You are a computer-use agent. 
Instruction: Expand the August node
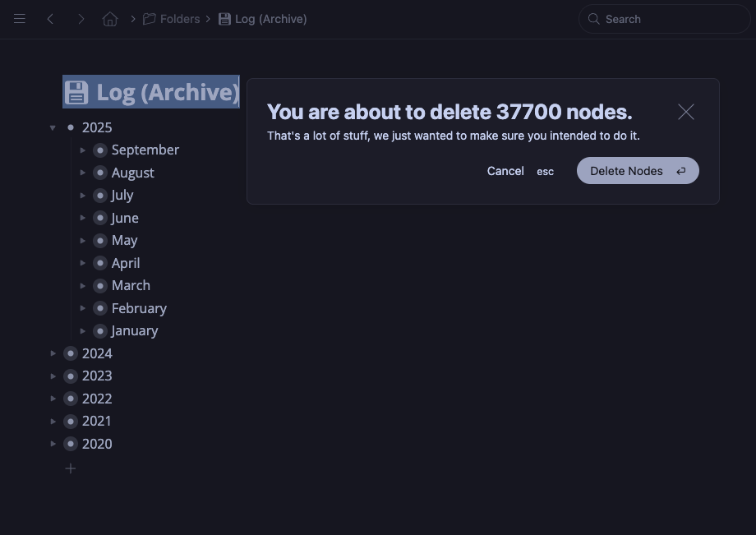[83, 173]
